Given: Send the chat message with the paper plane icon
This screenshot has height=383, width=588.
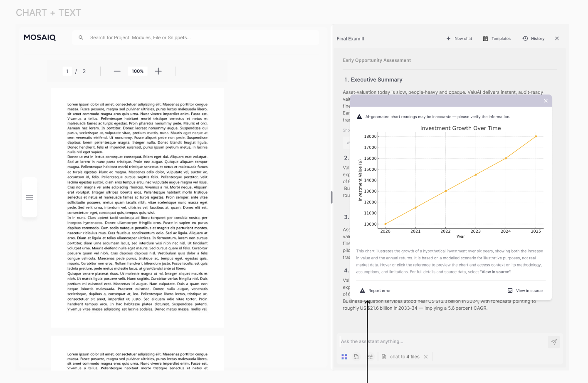Looking at the screenshot, I should click(553, 342).
